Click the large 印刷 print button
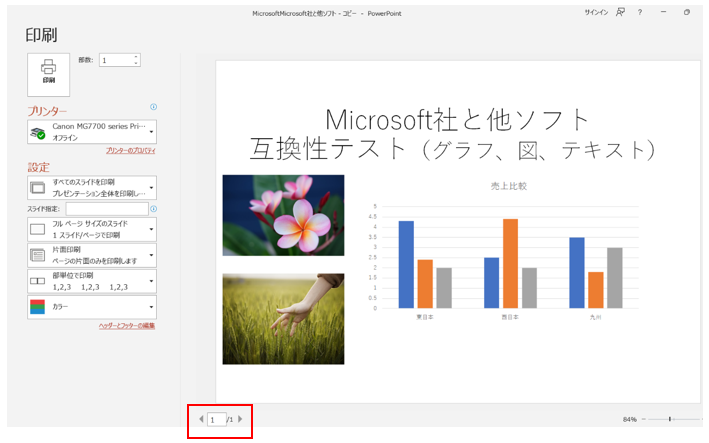 click(x=48, y=71)
